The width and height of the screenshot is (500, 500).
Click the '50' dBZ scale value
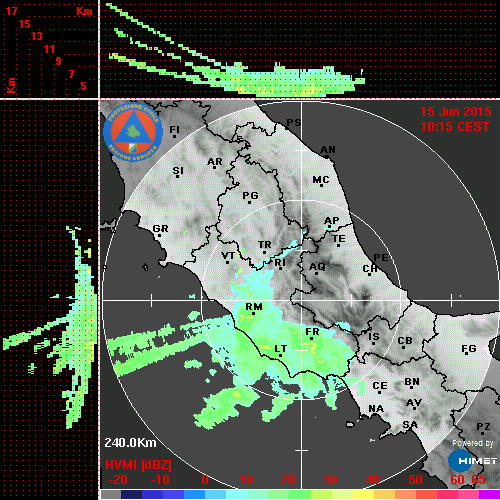(x=415, y=480)
